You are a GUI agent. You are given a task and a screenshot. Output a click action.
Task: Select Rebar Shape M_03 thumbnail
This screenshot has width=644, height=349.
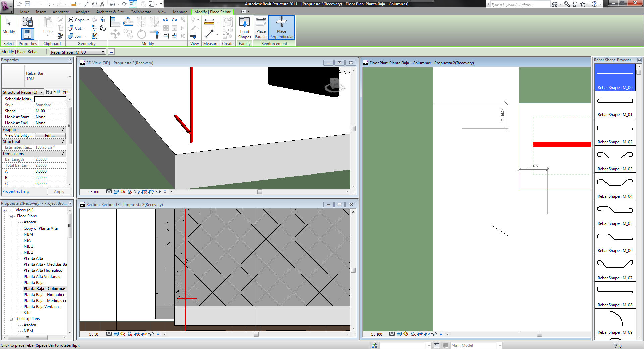coord(615,155)
